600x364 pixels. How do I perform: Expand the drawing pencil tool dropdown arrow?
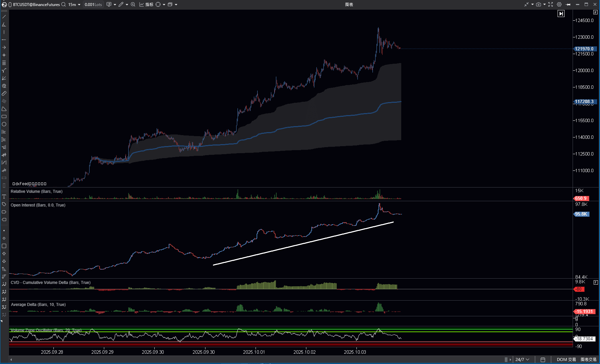pos(127,5)
